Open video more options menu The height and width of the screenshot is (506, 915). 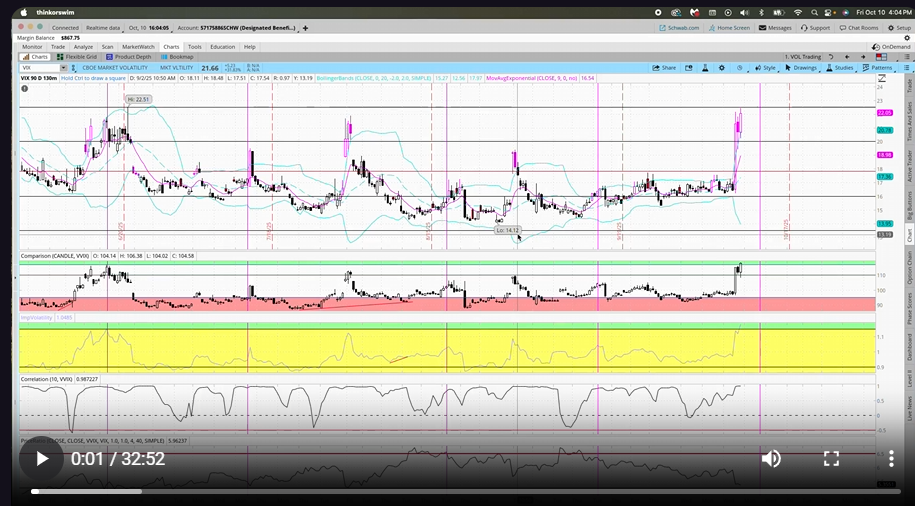pos(889,459)
